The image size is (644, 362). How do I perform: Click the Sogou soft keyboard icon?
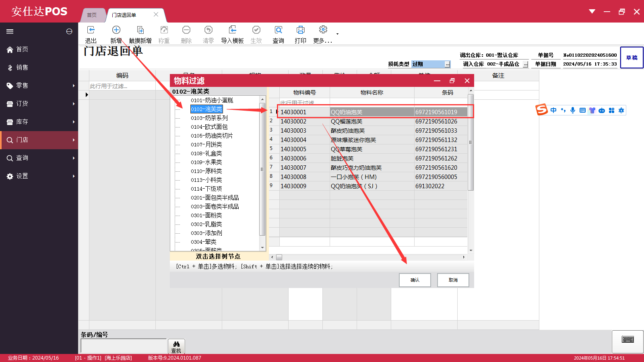[582, 110]
